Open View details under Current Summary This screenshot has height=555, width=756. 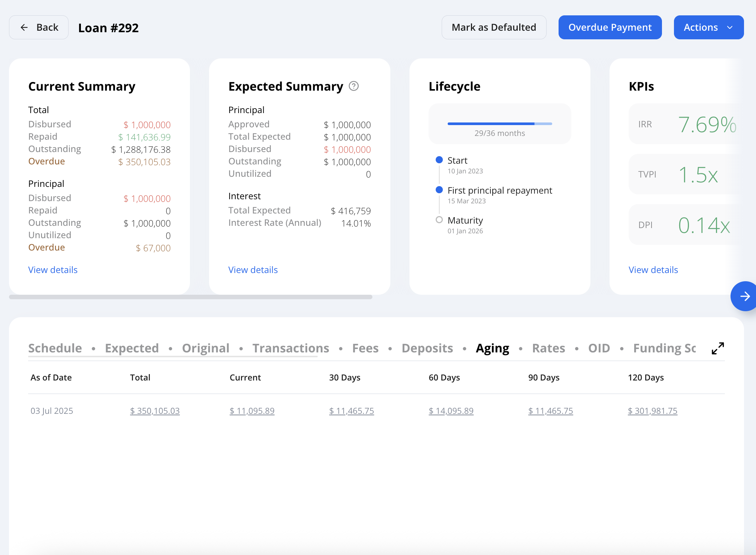pyautogui.click(x=53, y=270)
